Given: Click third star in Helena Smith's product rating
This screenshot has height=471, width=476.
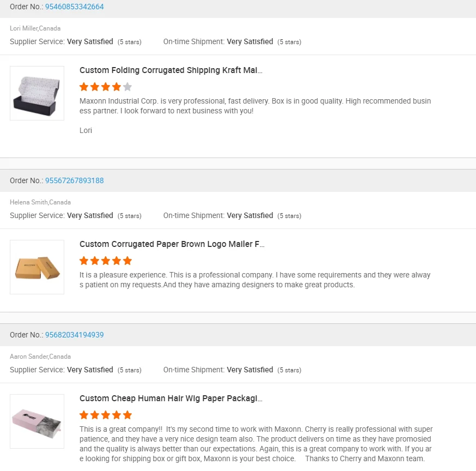Looking at the screenshot, I should (106, 261).
